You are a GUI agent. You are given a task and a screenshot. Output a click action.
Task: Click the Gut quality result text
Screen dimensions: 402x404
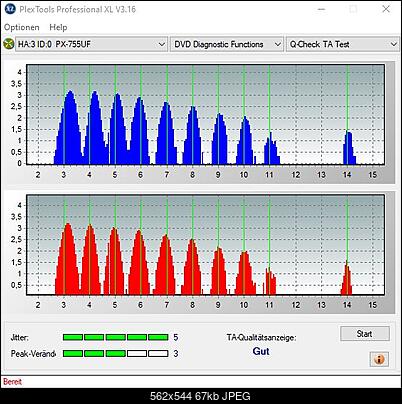point(261,351)
